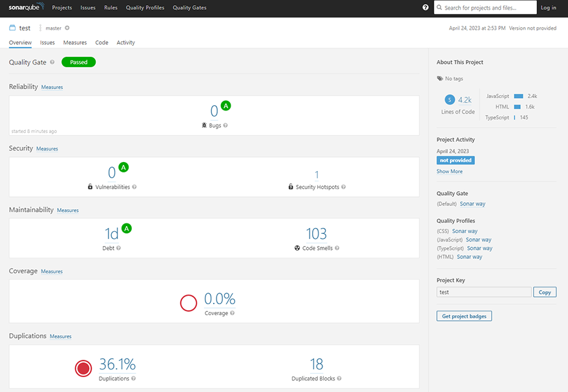
Task: Open the JavaScript Sonar way quality profile
Action: (x=479, y=240)
